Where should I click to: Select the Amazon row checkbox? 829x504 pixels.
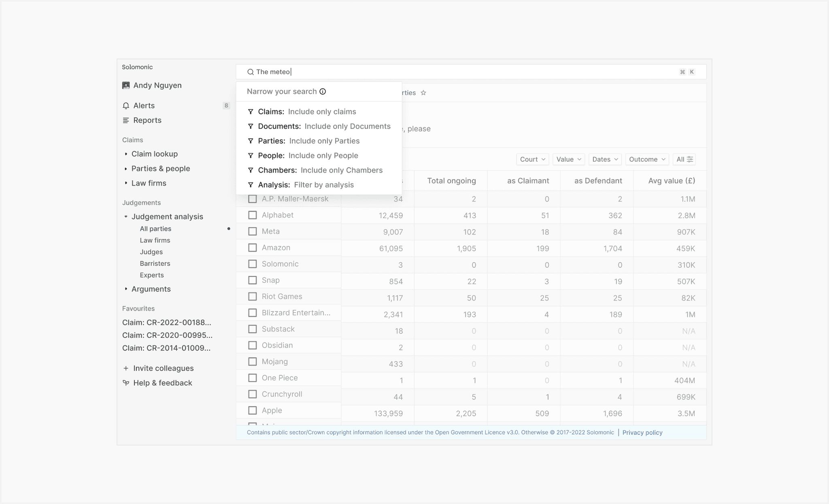[x=252, y=248]
